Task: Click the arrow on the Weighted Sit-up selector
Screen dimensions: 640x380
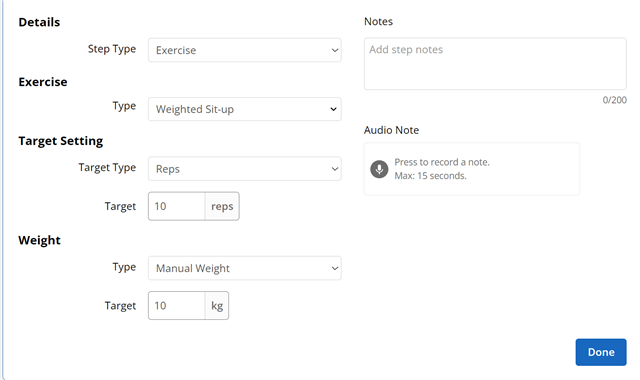Action: (333, 109)
